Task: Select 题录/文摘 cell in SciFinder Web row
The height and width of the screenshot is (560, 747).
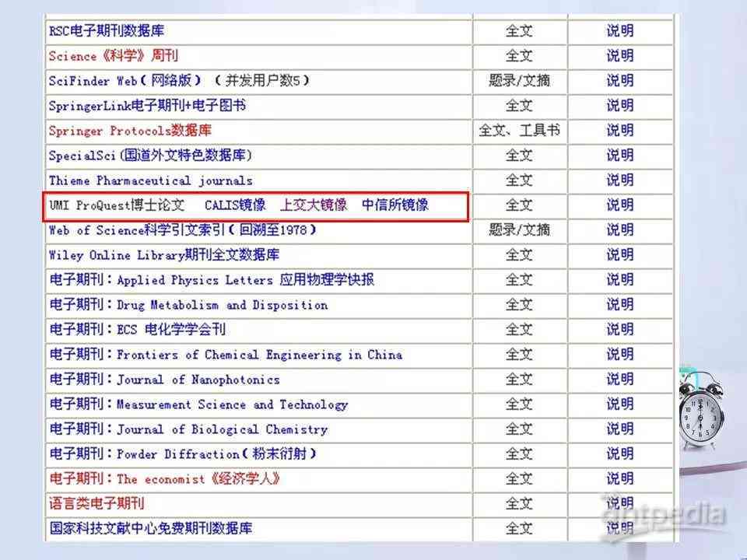Action: coord(519,80)
